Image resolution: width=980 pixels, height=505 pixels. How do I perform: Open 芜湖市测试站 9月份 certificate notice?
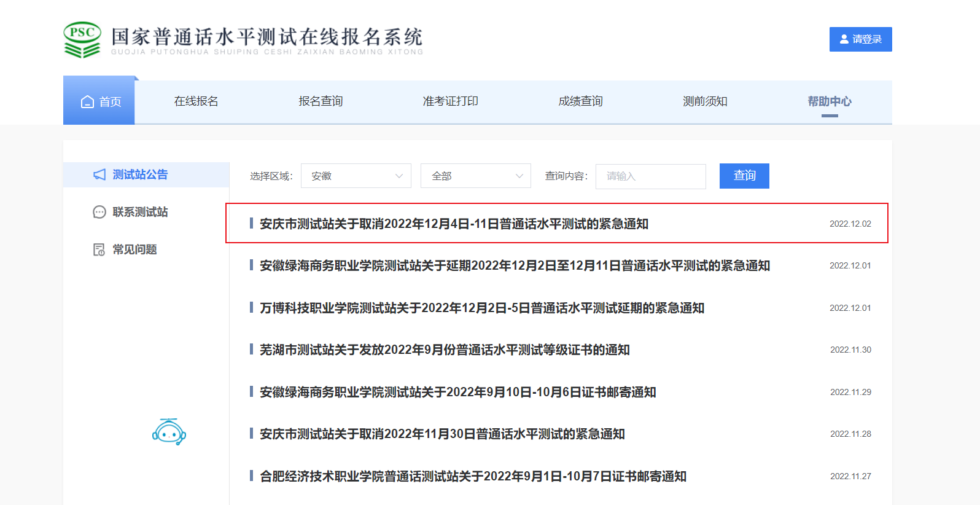coord(445,350)
